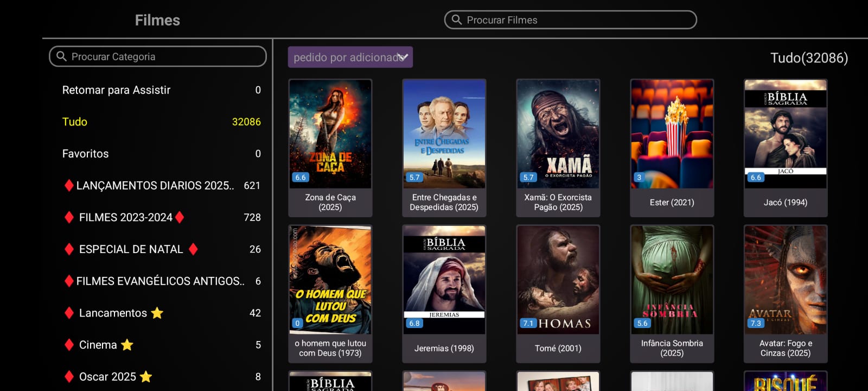This screenshot has height=391, width=868.
Task: Open the Tomé (2001) movie card
Action: [x=558, y=294]
